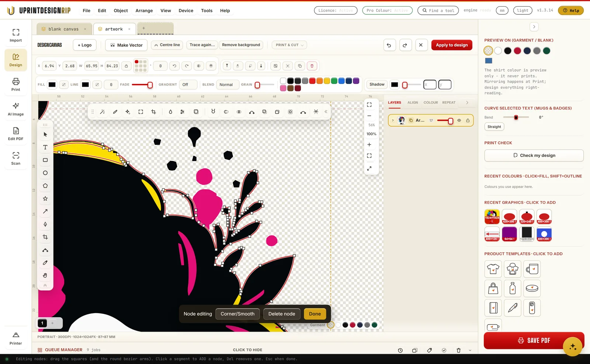Open the Edit PDF sidebar tool
The height and width of the screenshot is (364, 590).
pyautogui.click(x=16, y=134)
